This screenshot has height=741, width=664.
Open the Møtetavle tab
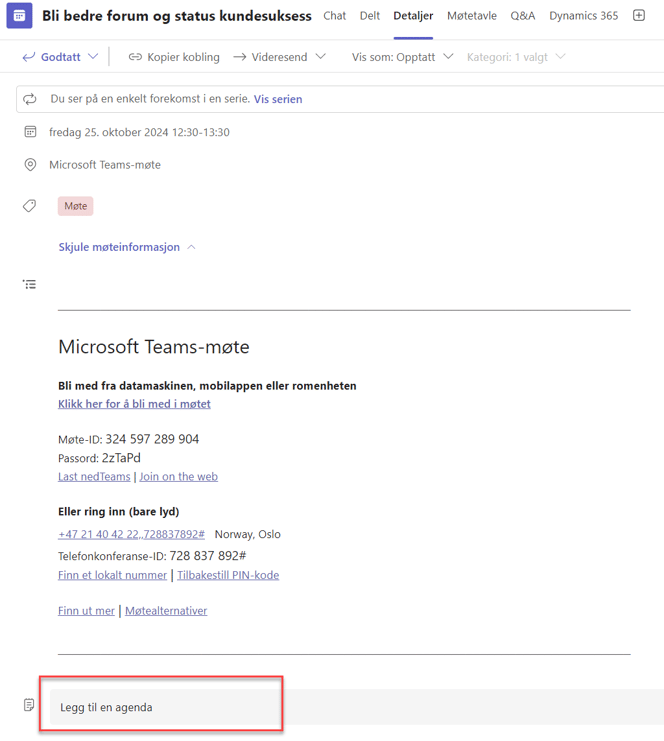coord(472,16)
